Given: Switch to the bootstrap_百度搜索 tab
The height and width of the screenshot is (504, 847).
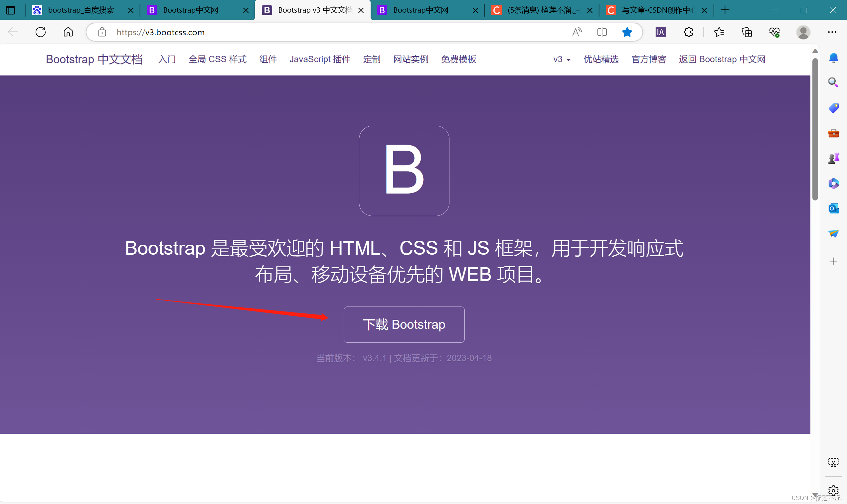Looking at the screenshot, I should pyautogui.click(x=81, y=10).
